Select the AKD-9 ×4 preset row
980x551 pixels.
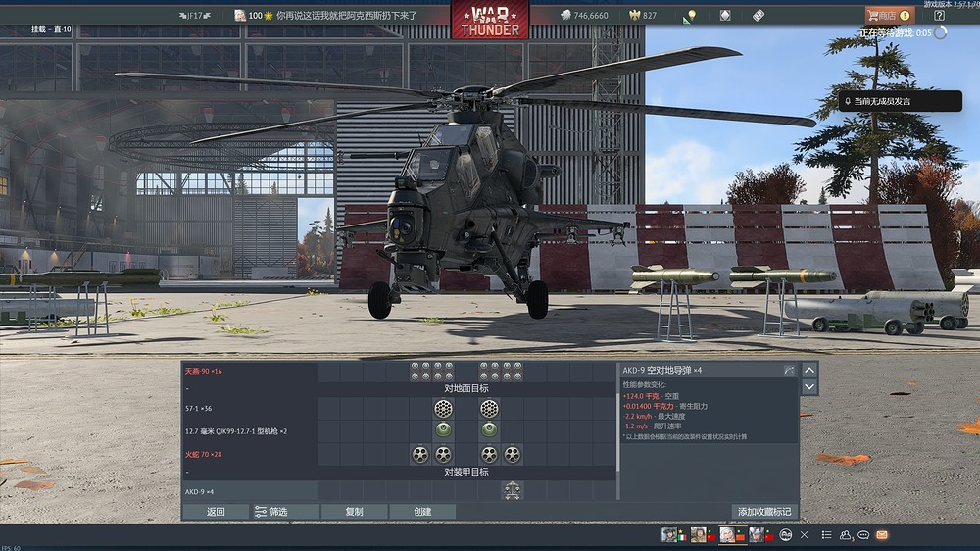pos(249,491)
